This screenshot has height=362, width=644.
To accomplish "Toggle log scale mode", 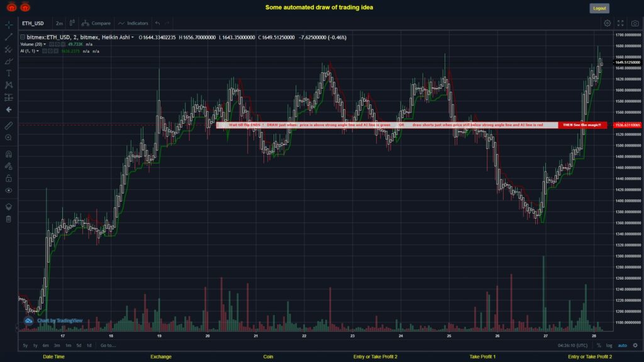I will 609,346.
